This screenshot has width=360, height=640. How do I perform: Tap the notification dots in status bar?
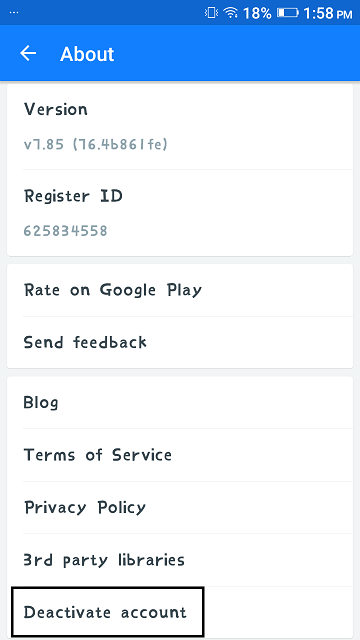(x=13, y=12)
